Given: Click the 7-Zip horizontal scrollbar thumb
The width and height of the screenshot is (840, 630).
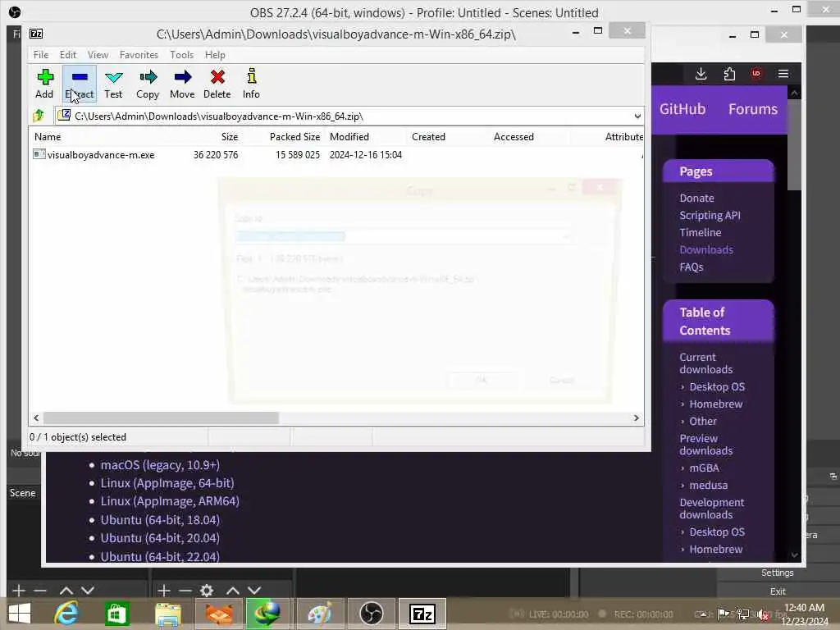Looking at the screenshot, I should coord(162,418).
